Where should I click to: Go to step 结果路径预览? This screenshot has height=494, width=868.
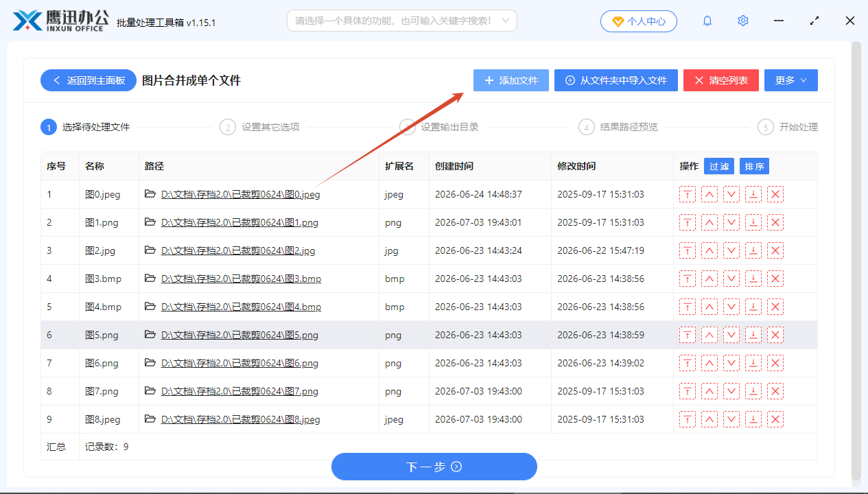(x=618, y=127)
